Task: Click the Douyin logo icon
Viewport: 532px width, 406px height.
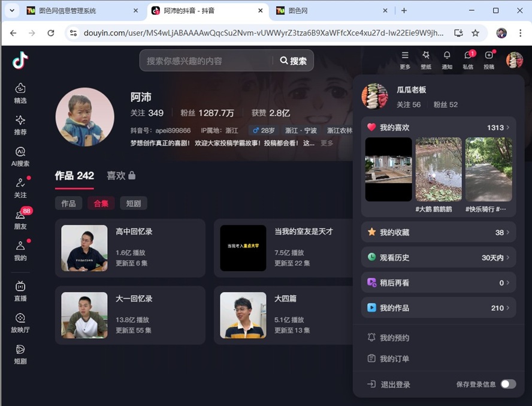Action: 20,60
